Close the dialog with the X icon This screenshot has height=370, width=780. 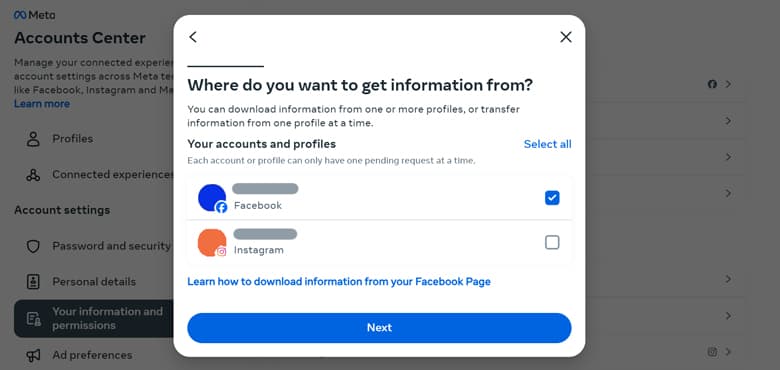tap(566, 37)
